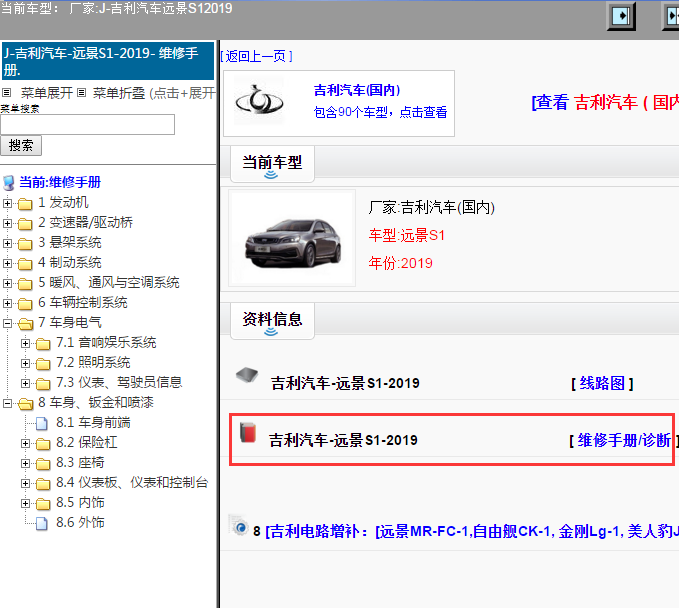Select the 1 发动机 label
Image resolution: width=679 pixels, height=608 pixels.
[63, 202]
